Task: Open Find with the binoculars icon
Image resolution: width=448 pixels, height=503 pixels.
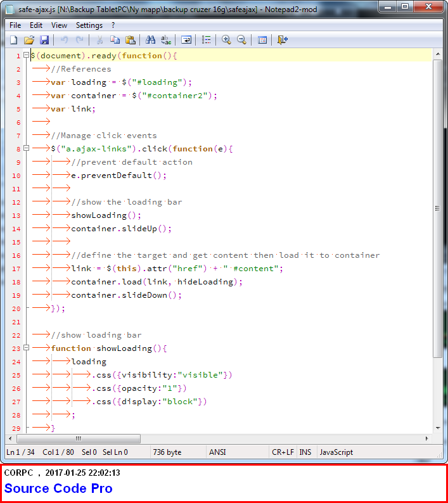Action: tap(151, 40)
